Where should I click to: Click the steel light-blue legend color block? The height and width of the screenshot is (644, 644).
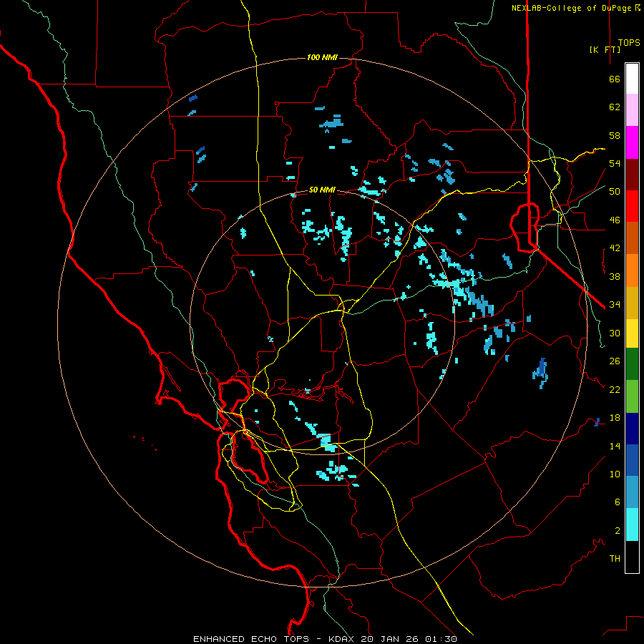(x=632, y=492)
